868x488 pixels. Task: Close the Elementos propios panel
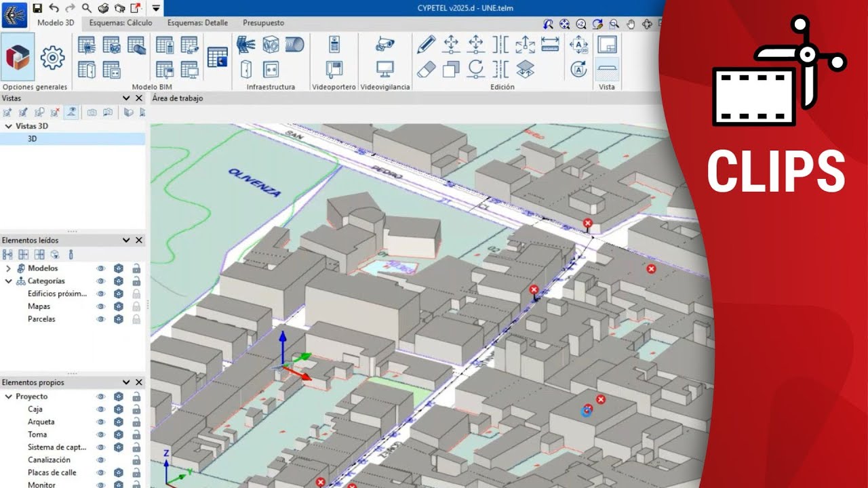(139, 383)
